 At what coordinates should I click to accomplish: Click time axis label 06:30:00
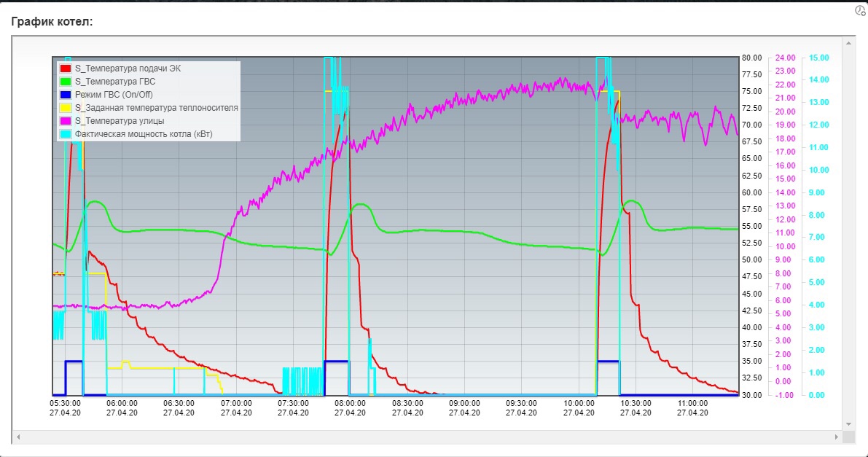(179, 403)
